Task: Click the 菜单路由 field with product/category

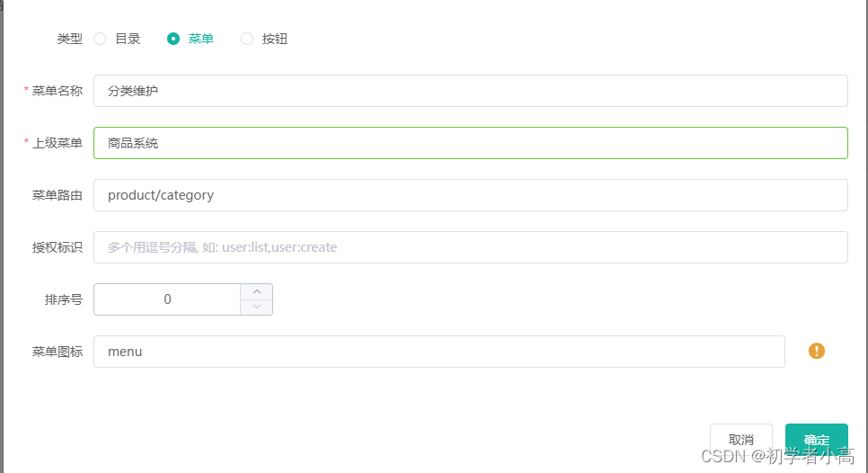Action: pos(471,195)
